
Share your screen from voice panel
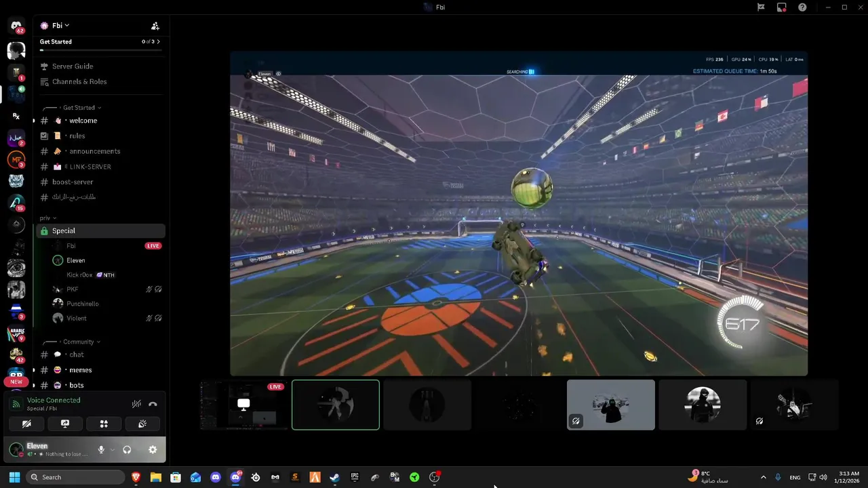point(65,424)
